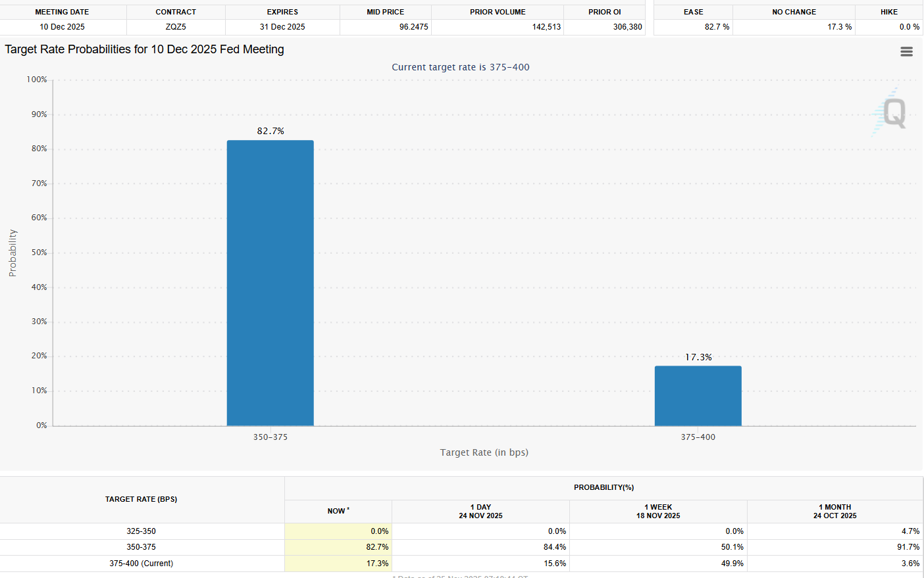
Task: Select the 1 MONTH 24 OCT 2025 column header
Action: pos(834,511)
